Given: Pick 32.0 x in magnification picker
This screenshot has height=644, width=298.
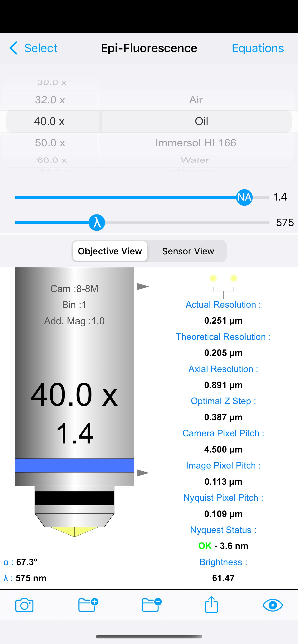Looking at the screenshot, I should point(50,100).
